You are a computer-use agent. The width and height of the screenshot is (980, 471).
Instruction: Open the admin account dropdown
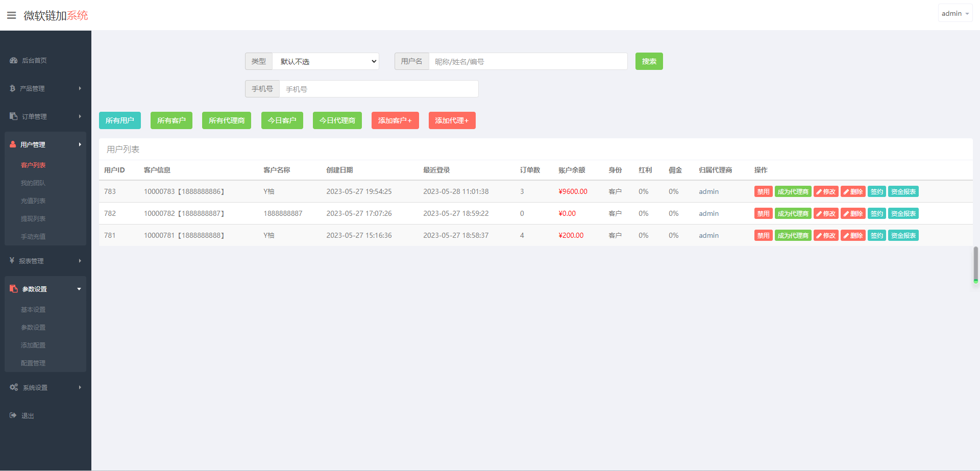(955, 13)
